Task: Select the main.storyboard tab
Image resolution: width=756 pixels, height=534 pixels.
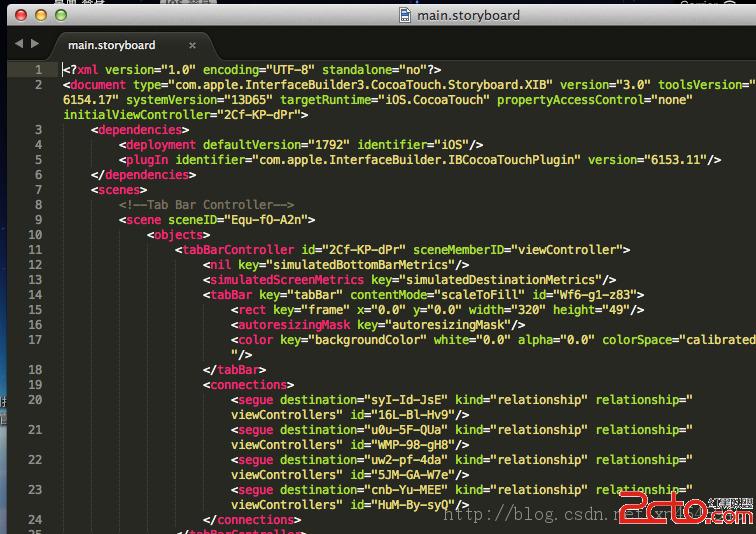Action: [x=111, y=45]
